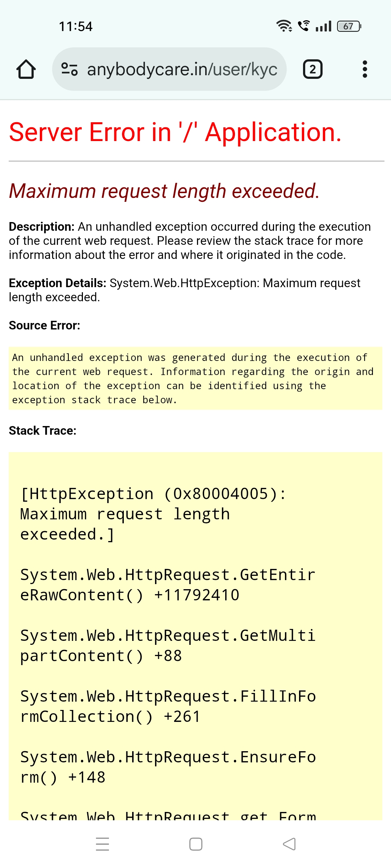This screenshot has height=868, width=391.
Task: Tap the GetMultipartContent() +88 stack line
Action: coord(168,646)
